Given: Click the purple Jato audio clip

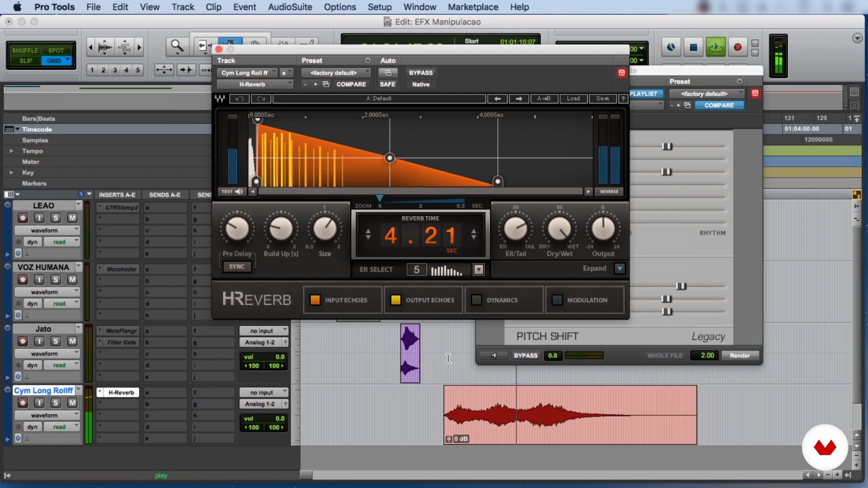Looking at the screenshot, I should (x=410, y=353).
